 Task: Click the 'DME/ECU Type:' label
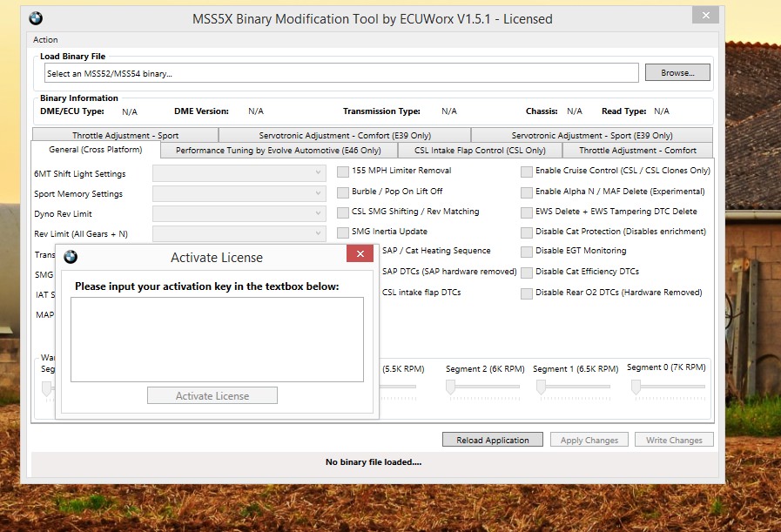(x=72, y=111)
